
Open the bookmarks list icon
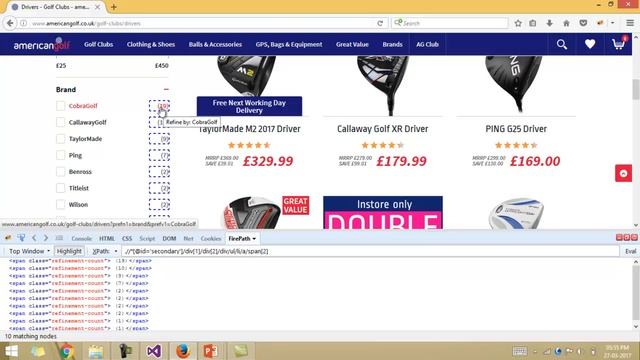pos(533,23)
